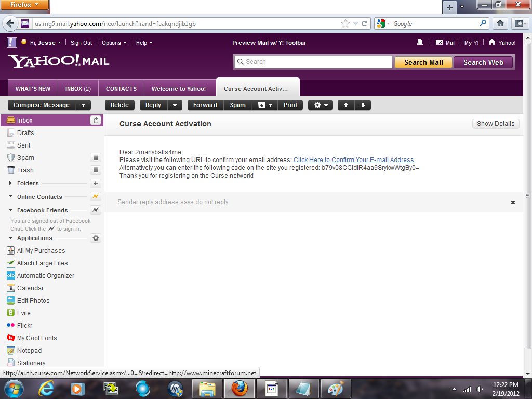
Task: Open the Calendar application
Action: click(x=25, y=288)
